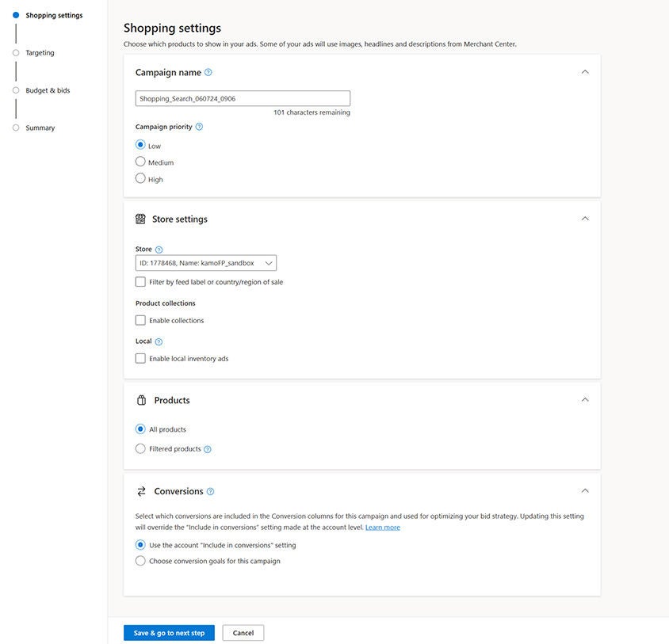Select Filtered products radio button
This screenshot has width=669, height=644.
(140, 449)
